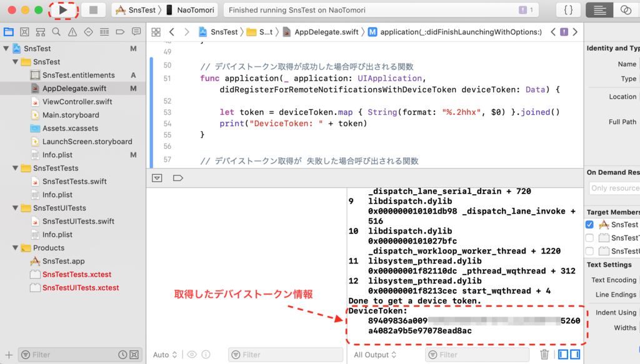Open the Project navigator folder icon

pos(9,32)
